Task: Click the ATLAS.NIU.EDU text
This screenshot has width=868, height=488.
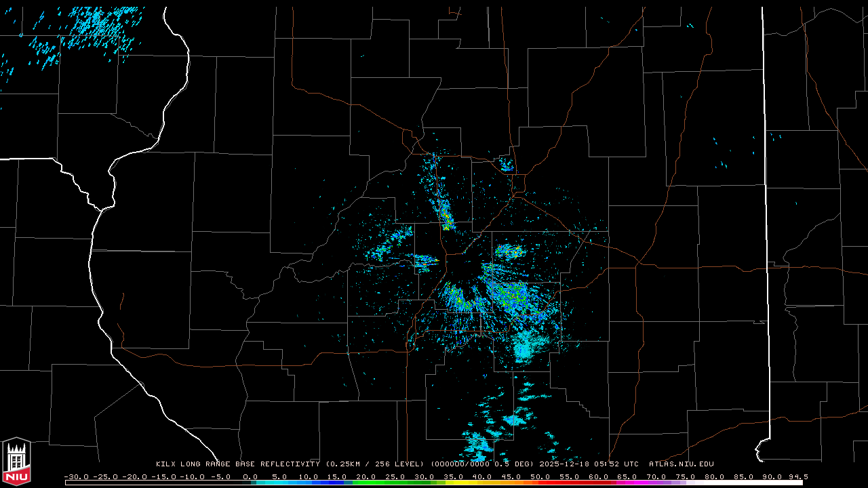Action: (x=681, y=464)
